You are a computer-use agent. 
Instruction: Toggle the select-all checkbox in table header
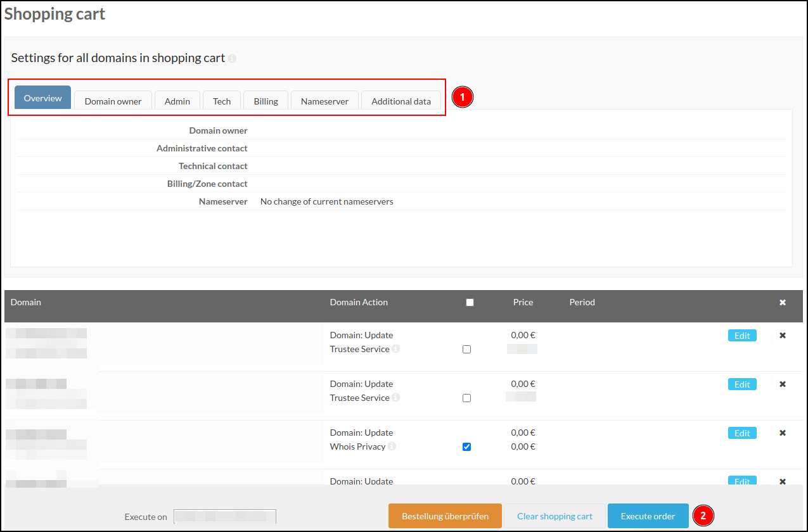pos(470,303)
